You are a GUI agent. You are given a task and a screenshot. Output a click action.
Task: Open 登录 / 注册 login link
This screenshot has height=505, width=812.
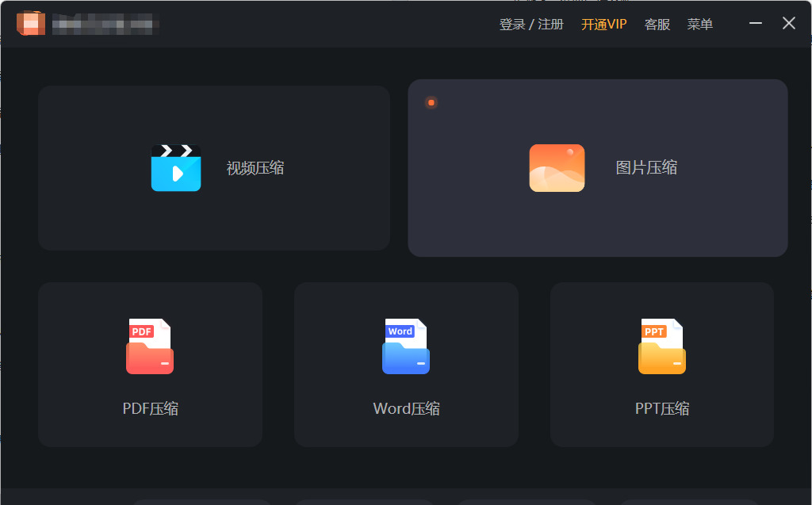pos(530,25)
